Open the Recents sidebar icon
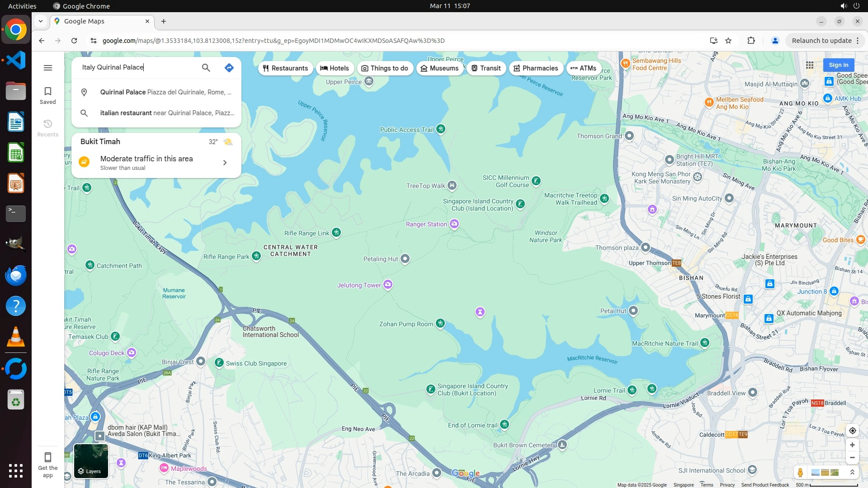 pyautogui.click(x=48, y=128)
